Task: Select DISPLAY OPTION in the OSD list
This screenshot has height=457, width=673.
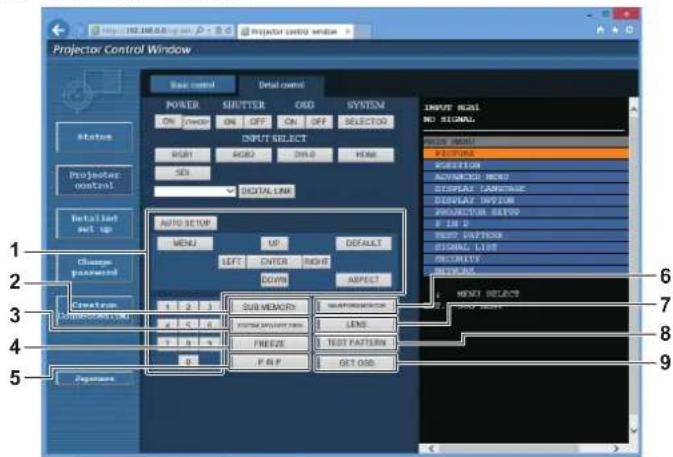Action: click(526, 200)
